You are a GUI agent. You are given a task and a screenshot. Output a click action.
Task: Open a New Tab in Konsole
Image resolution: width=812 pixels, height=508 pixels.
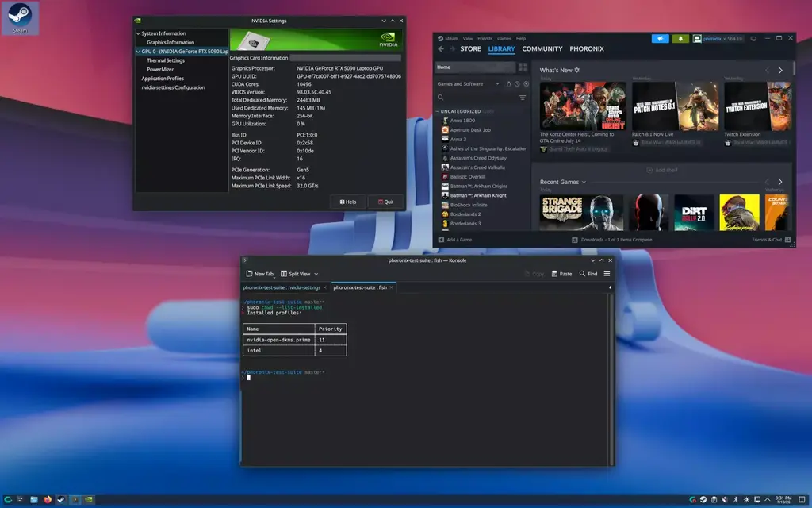click(259, 274)
